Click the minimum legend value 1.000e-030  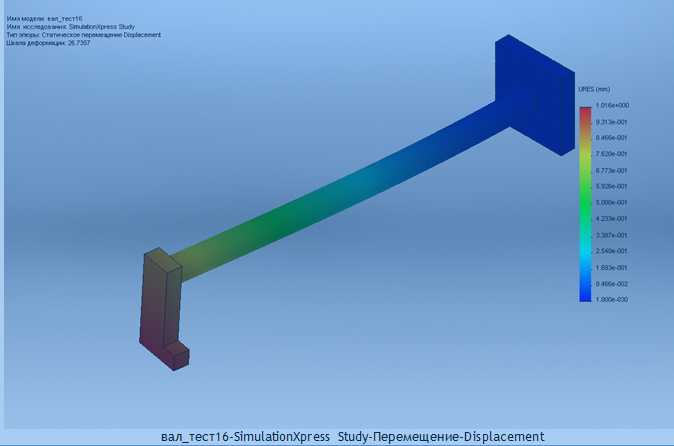tap(611, 299)
